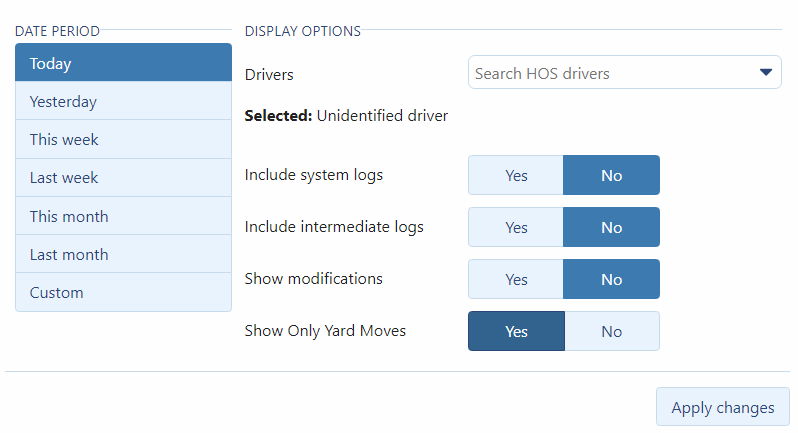The height and width of the screenshot is (433, 798).
Task: Set Show modifications to No
Action: (x=611, y=279)
